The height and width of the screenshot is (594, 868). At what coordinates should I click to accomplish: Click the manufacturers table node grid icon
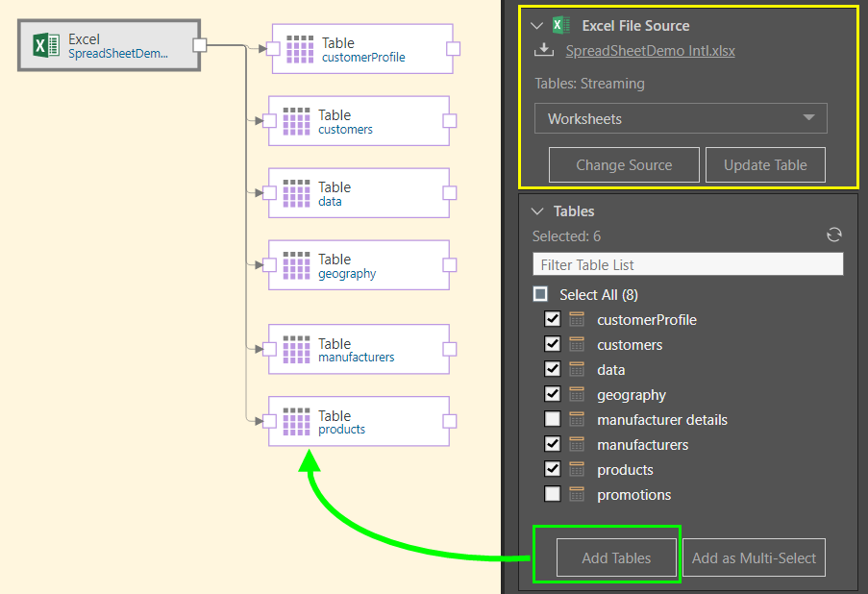pyautogui.click(x=297, y=350)
